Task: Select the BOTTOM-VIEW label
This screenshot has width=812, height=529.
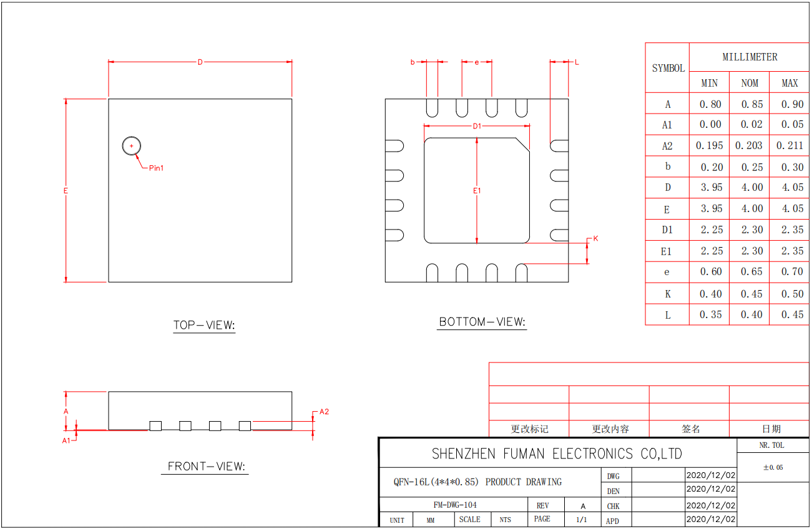Action: click(x=481, y=321)
